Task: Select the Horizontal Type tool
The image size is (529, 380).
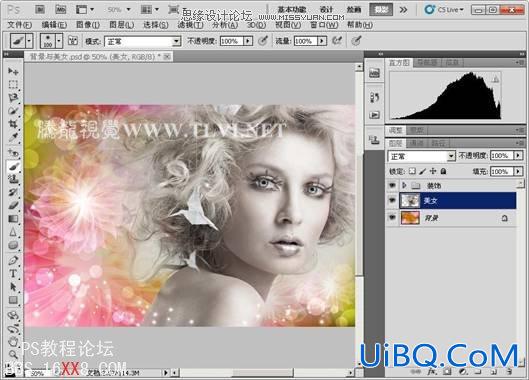Action: coord(13,273)
